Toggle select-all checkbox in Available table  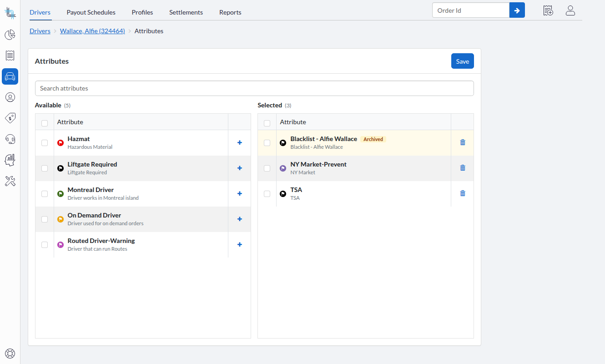coord(45,123)
